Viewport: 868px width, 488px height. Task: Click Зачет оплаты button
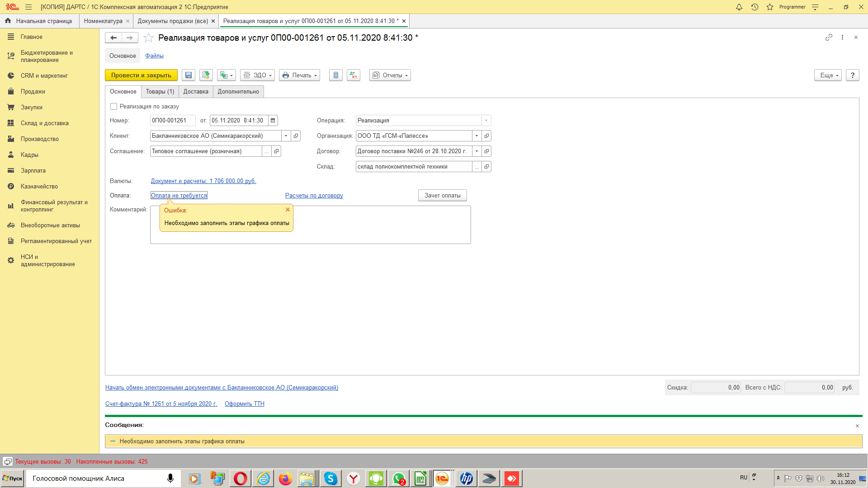pos(442,196)
